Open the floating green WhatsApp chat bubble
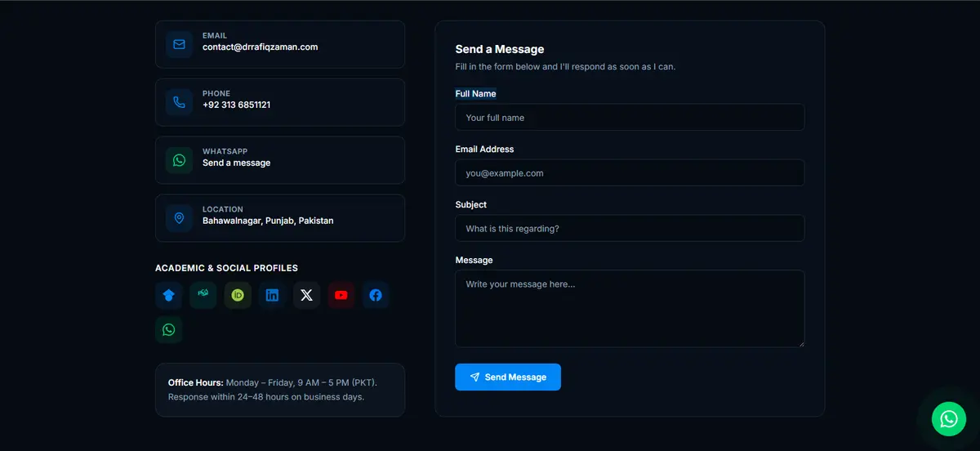This screenshot has width=980, height=451. tap(948, 419)
